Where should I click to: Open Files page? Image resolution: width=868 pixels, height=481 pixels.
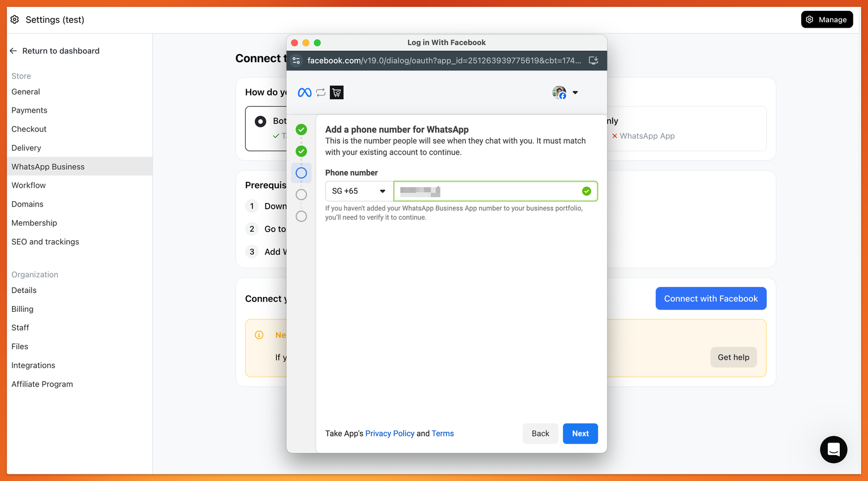20,347
